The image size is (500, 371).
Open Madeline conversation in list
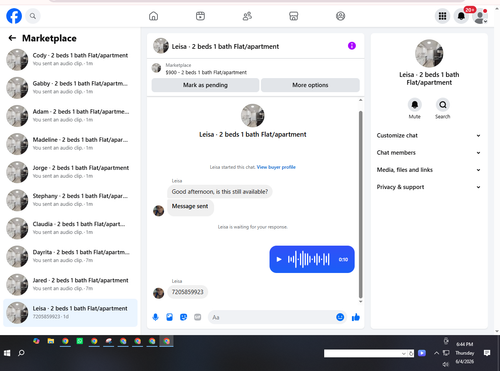click(70, 144)
